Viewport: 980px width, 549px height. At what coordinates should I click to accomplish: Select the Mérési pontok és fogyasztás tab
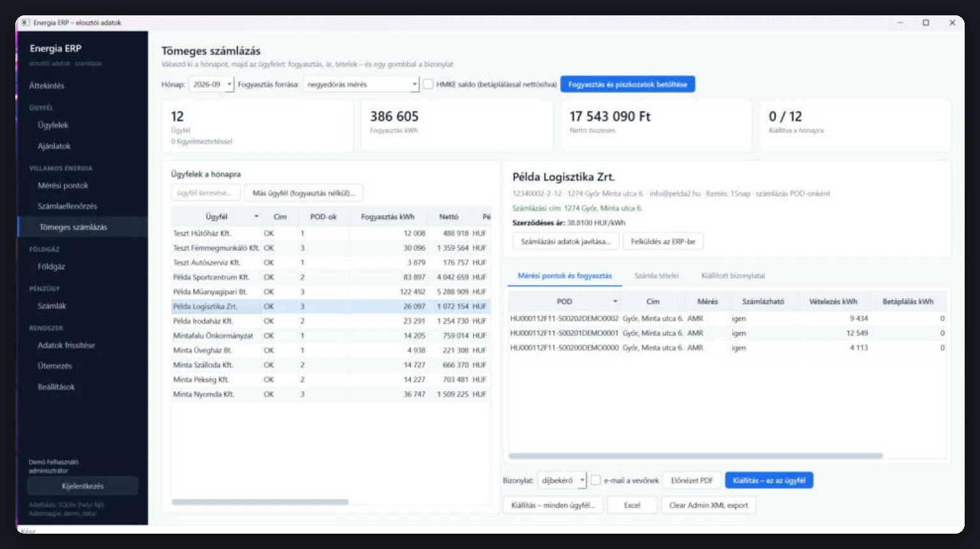tap(565, 276)
